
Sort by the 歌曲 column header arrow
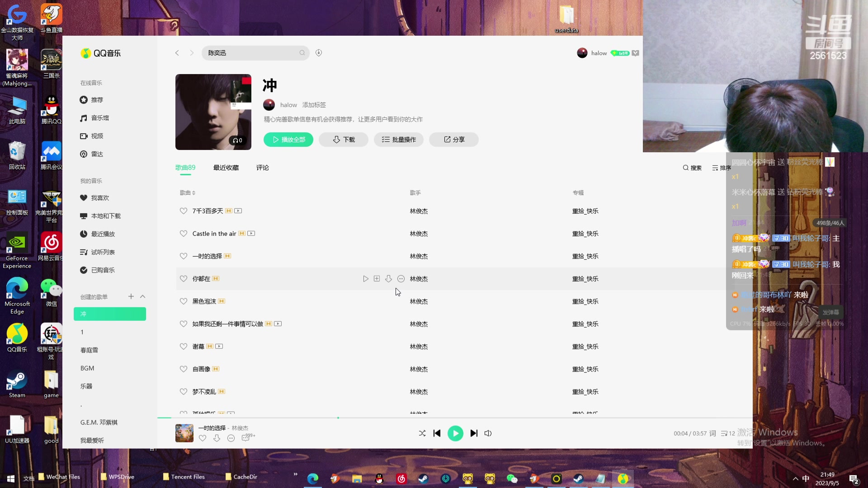pyautogui.click(x=193, y=192)
